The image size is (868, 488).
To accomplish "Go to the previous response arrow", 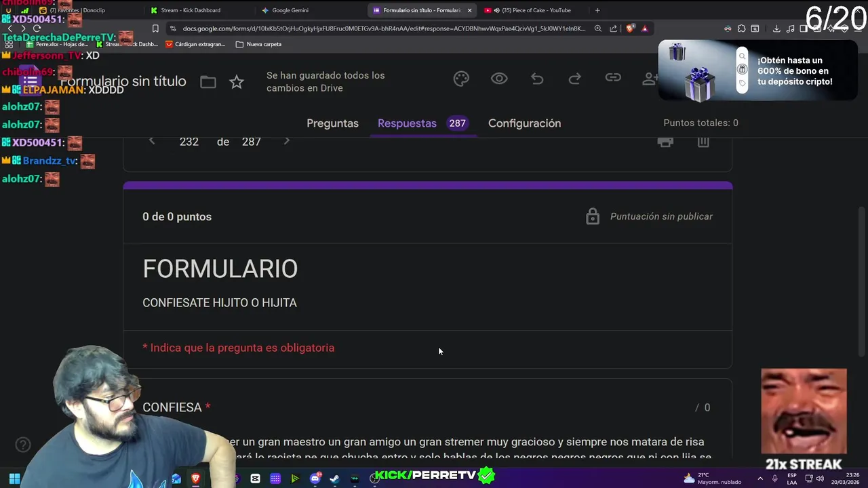I will (152, 141).
